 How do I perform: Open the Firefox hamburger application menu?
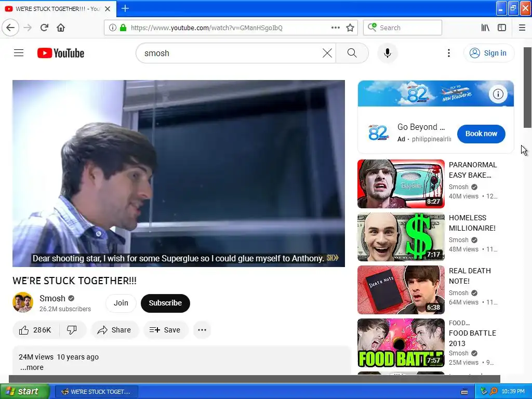coord(522,28)
